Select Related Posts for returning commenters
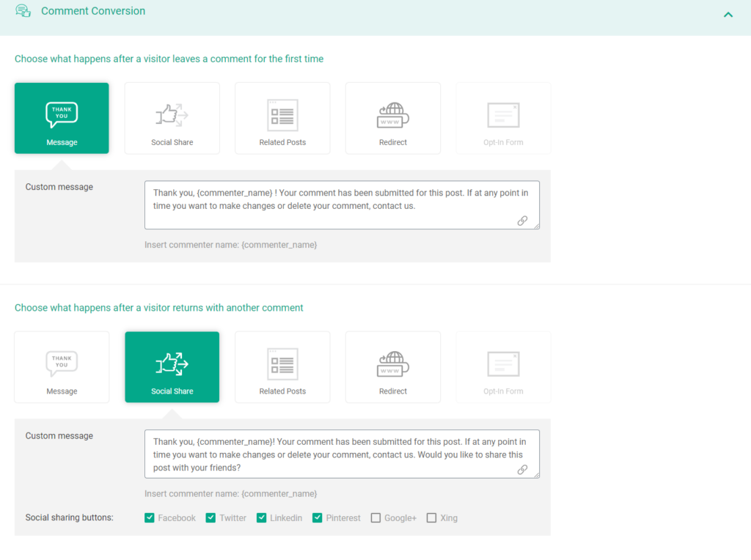The width and height of the screenshot is (751, 560). pyautogui.click(x=282, y=366)
